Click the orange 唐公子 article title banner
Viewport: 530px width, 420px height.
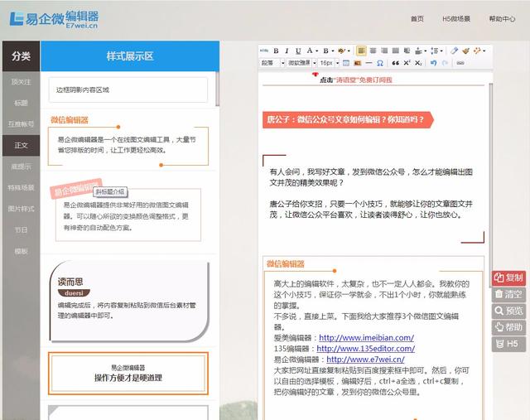click(348, 120)
